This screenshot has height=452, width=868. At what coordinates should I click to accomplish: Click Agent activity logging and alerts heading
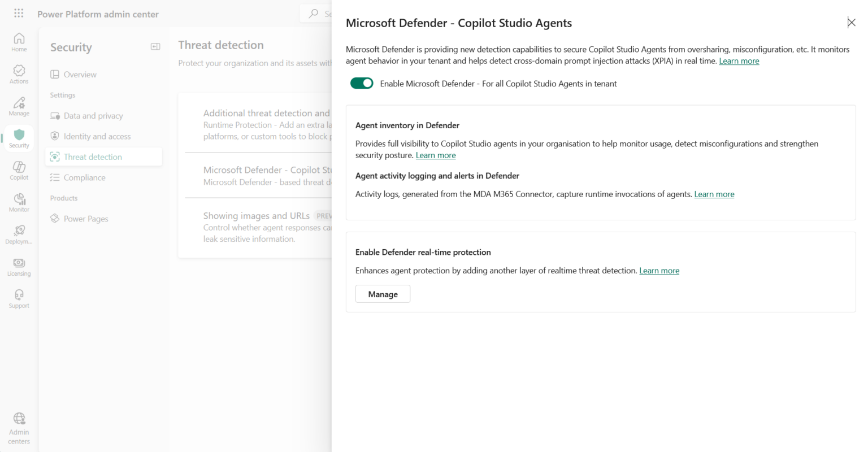(x=437, y=176)
